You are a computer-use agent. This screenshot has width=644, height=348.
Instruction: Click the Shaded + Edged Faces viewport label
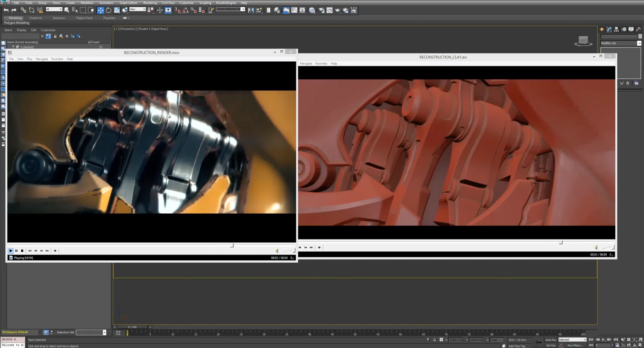pyautogui.click(x=153, y=29)
